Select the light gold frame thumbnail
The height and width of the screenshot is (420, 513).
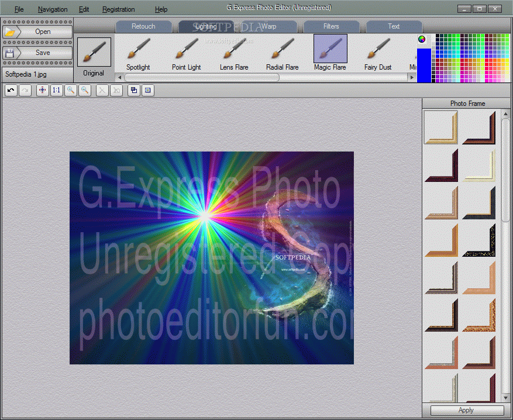441,128
